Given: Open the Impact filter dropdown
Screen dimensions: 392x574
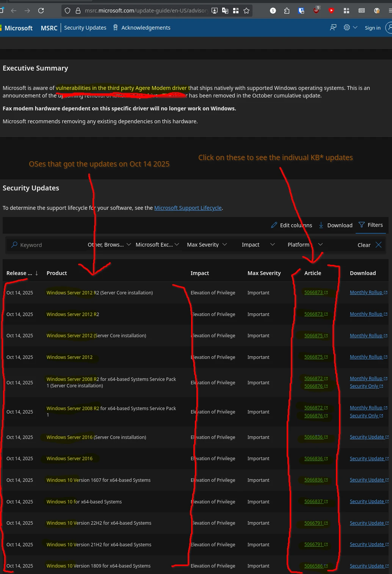Looking at the screenshot, I should coord(258,245).
